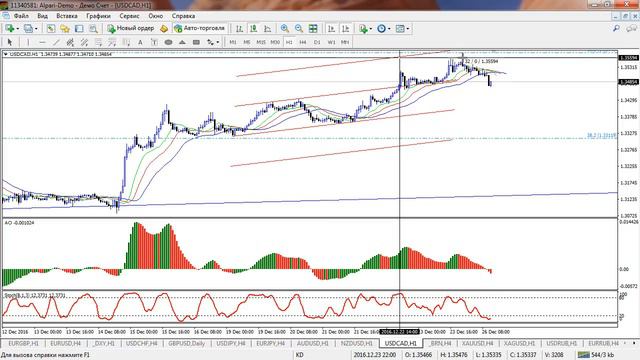Open the Справка menu
The width and height of the screenshot is (640, 360).
click(x=183, y=16)
